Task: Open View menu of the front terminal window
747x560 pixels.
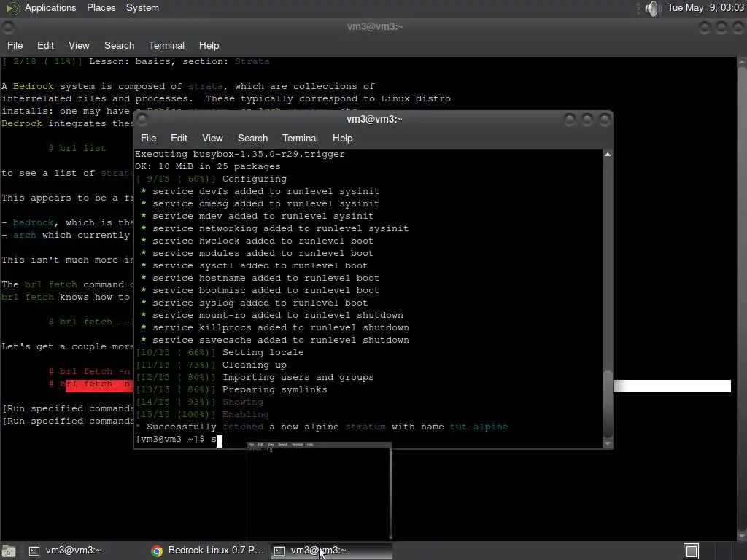Action: [212, 138]
